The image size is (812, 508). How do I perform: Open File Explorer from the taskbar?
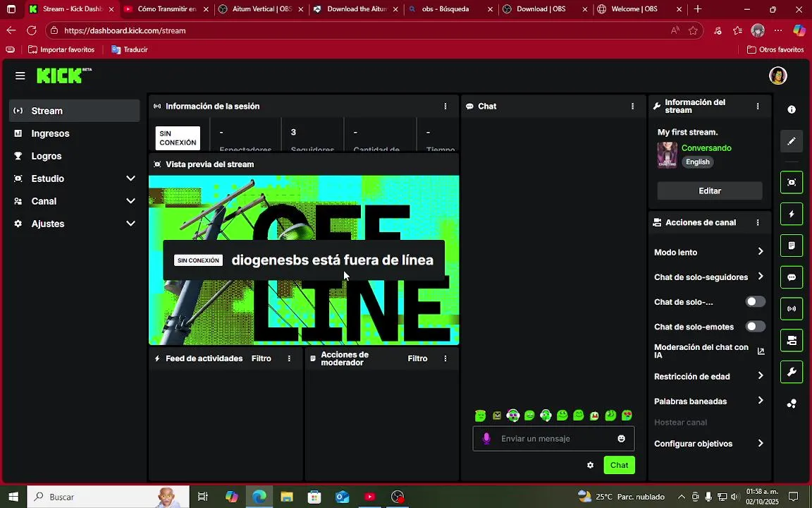(x=287, y=497)
